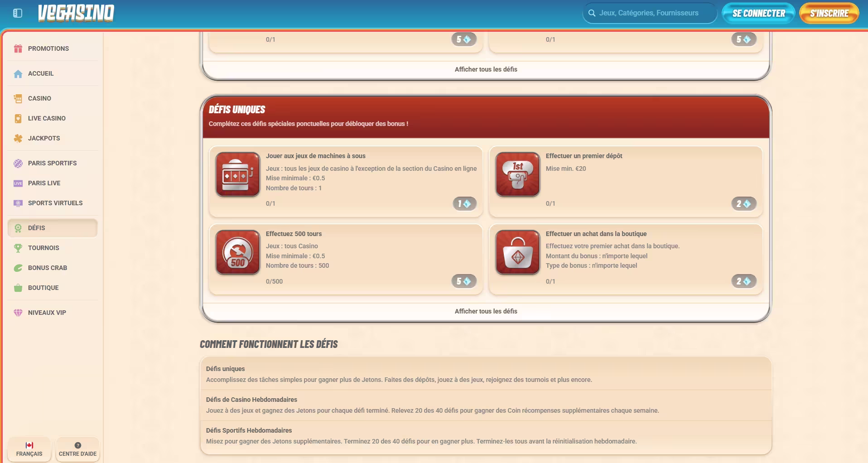
Task: Click the games search input field
Action: [x=650, y=13]
